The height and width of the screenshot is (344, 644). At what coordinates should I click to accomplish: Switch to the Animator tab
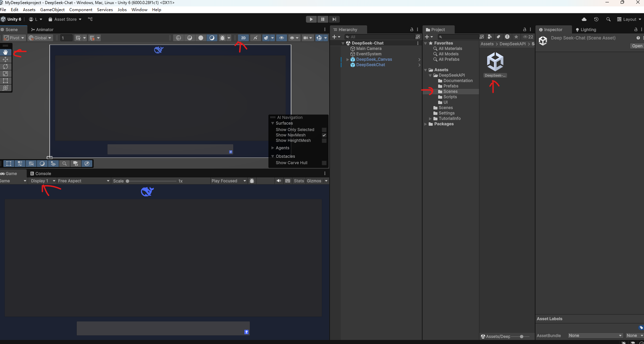click(42, 30)
